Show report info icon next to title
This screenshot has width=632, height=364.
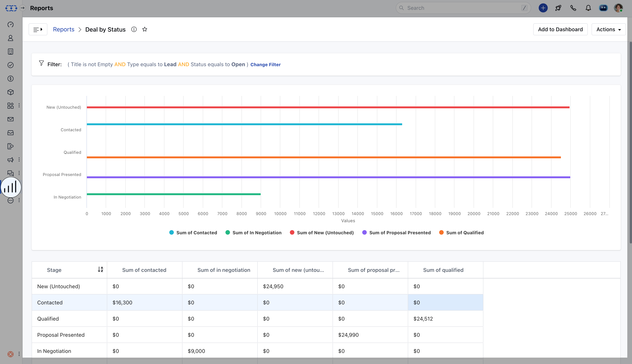134,29
